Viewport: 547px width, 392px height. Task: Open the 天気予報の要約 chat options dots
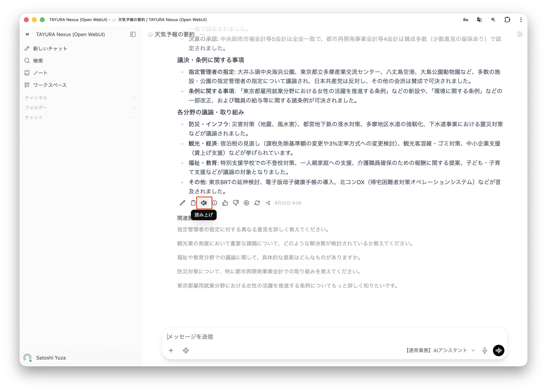(x=202, y=34)
